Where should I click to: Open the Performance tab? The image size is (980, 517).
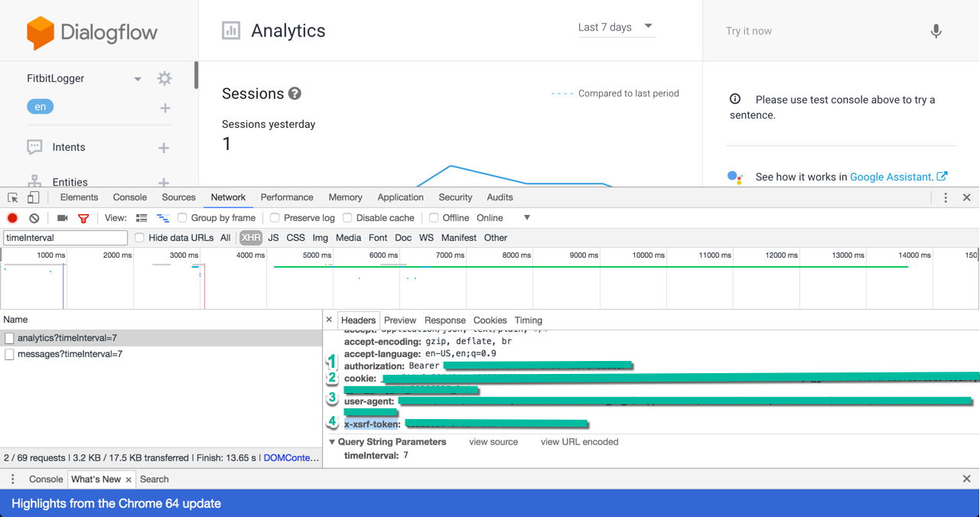coord(287,197)
